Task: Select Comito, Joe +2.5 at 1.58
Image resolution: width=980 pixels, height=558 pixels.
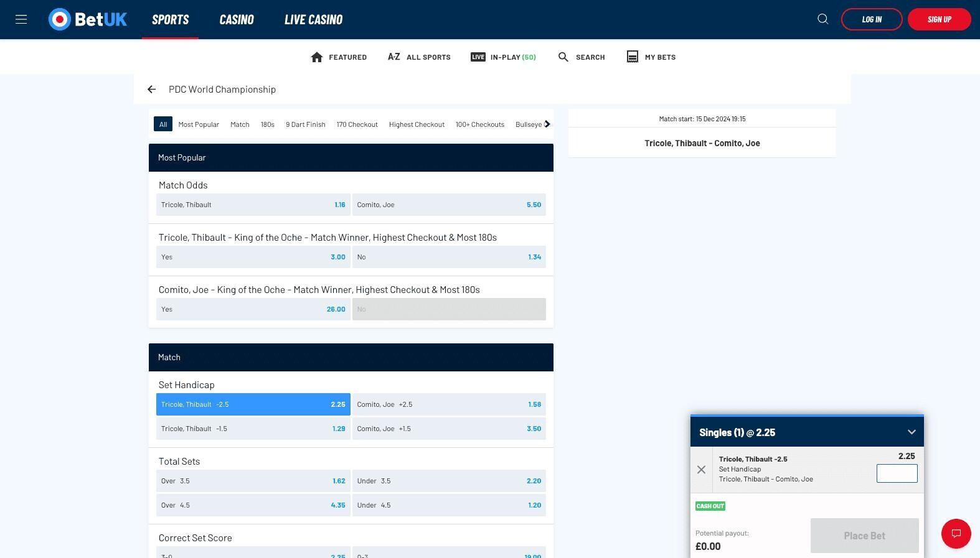Action: 449,404
